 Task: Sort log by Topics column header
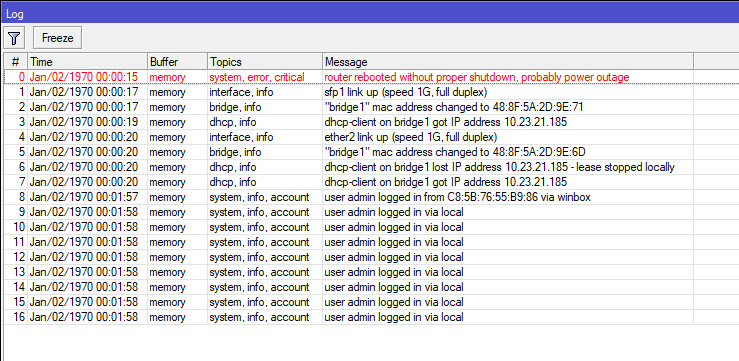pyautogui.click(x=265, y=62)
